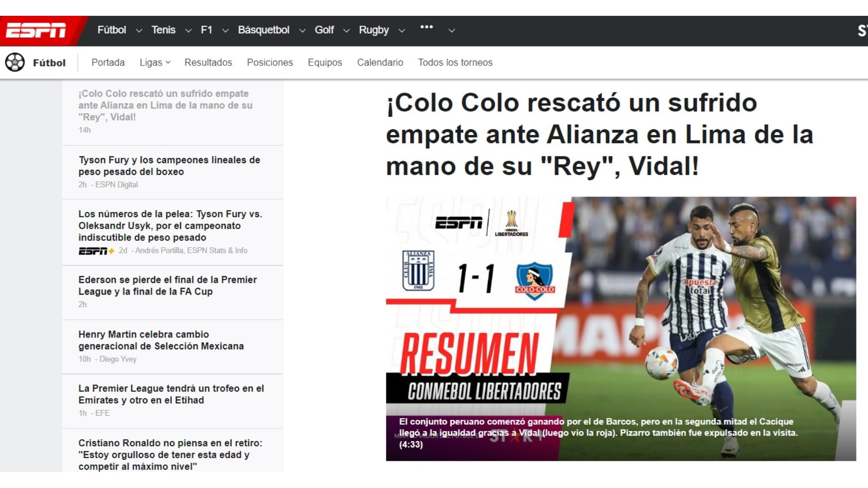This screenshot has width=868, height=488.
Task: Expand the Fútbol dropdown chevron
Action: pos(139,31)
